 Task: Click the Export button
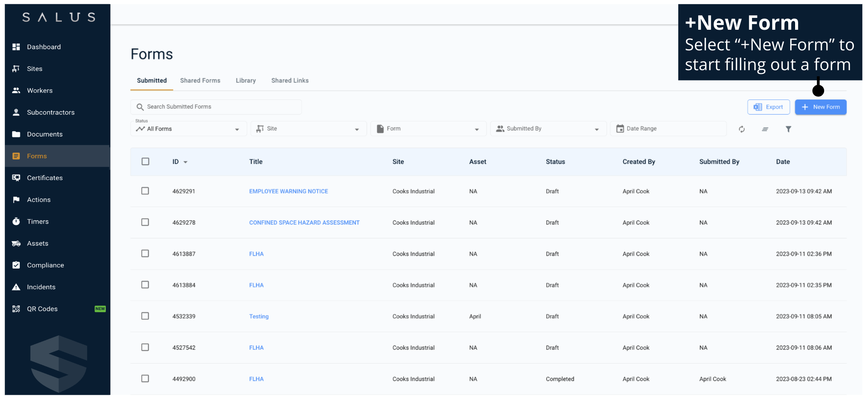coord(768,107)
